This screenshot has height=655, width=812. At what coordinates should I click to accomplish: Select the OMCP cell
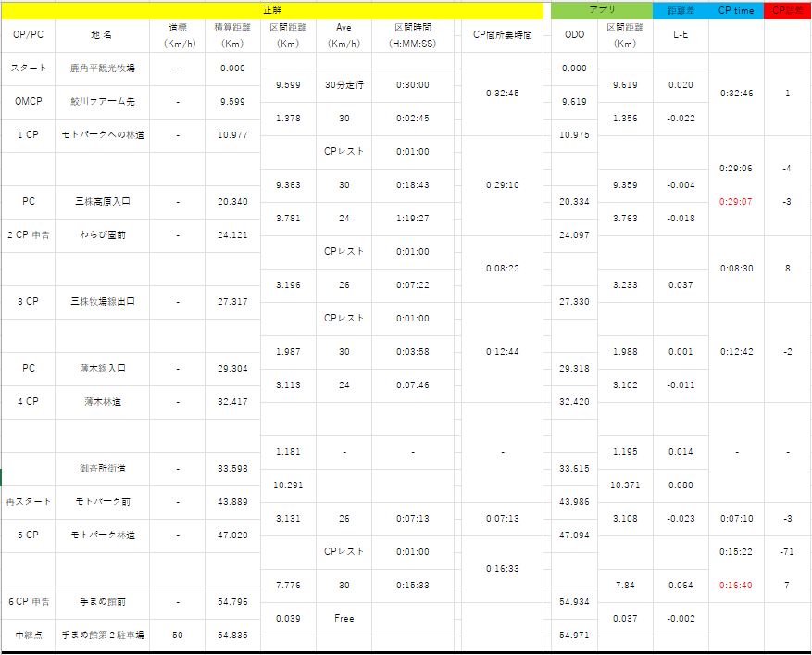click(28, 102)
